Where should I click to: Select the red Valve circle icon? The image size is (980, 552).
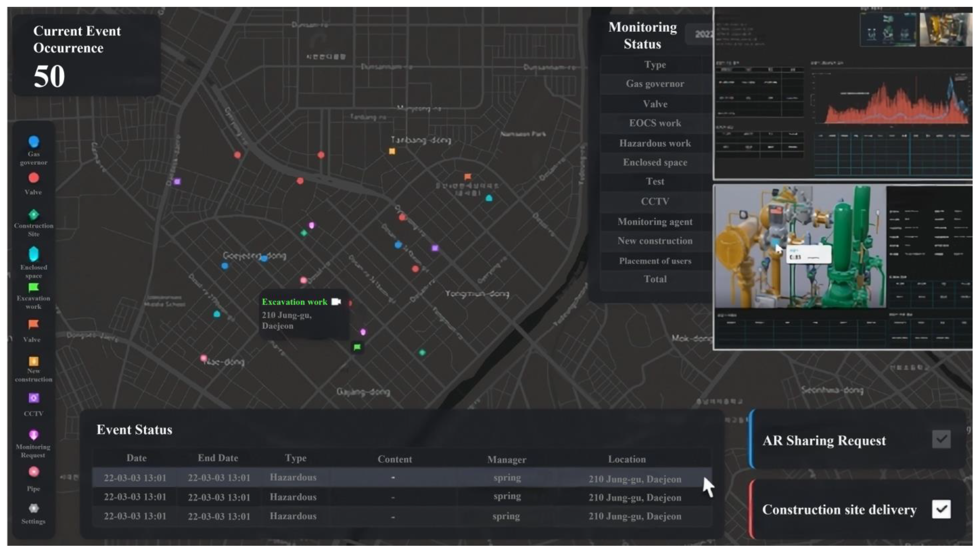(x=33, y=178)
